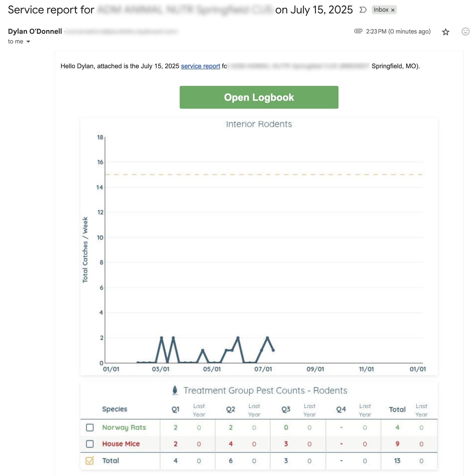This screenshot has height=476, width=474.
Task: Click the Q4 column header
Action: [341, 409]
